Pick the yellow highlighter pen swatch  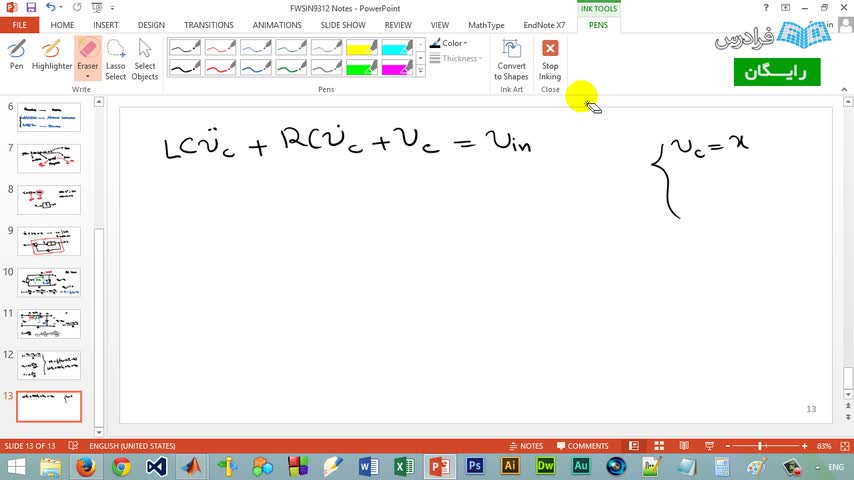(x=362, y=47)
